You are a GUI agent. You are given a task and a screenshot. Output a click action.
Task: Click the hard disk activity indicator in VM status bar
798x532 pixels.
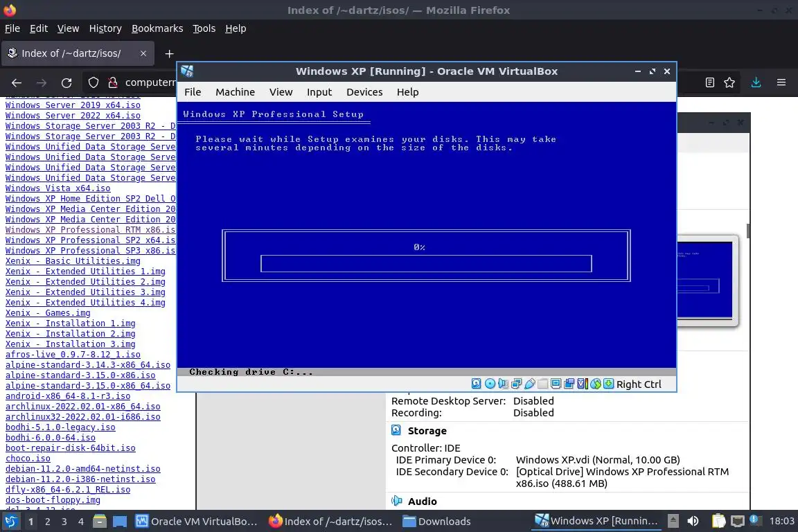point(477,384)
